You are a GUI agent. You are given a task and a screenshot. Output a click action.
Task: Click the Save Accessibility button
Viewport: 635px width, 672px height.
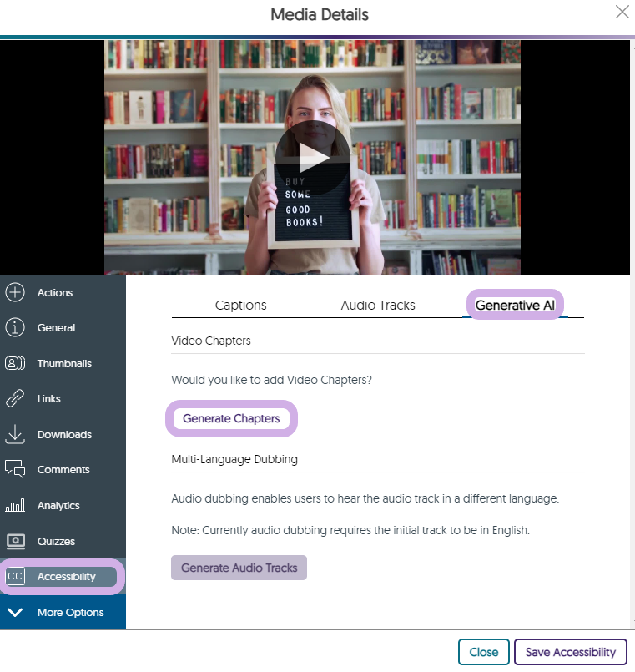pyautogui.click(x=570, y=652)
